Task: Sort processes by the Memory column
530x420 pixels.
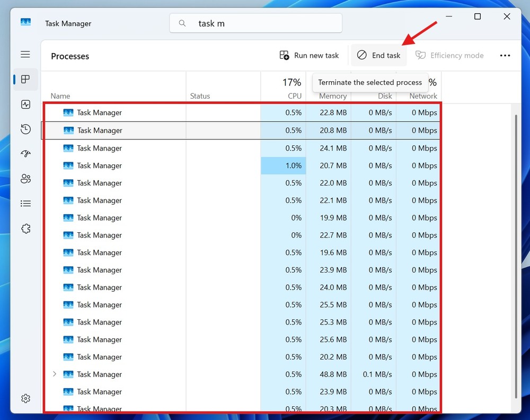Action: 332,96
